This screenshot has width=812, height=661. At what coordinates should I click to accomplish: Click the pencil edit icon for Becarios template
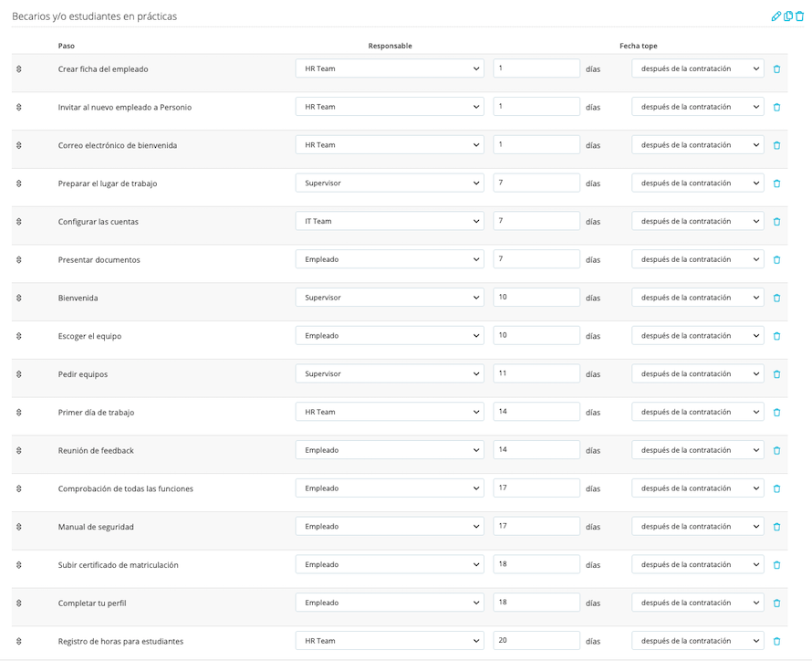pyautogui.click(x=776, y=16)
